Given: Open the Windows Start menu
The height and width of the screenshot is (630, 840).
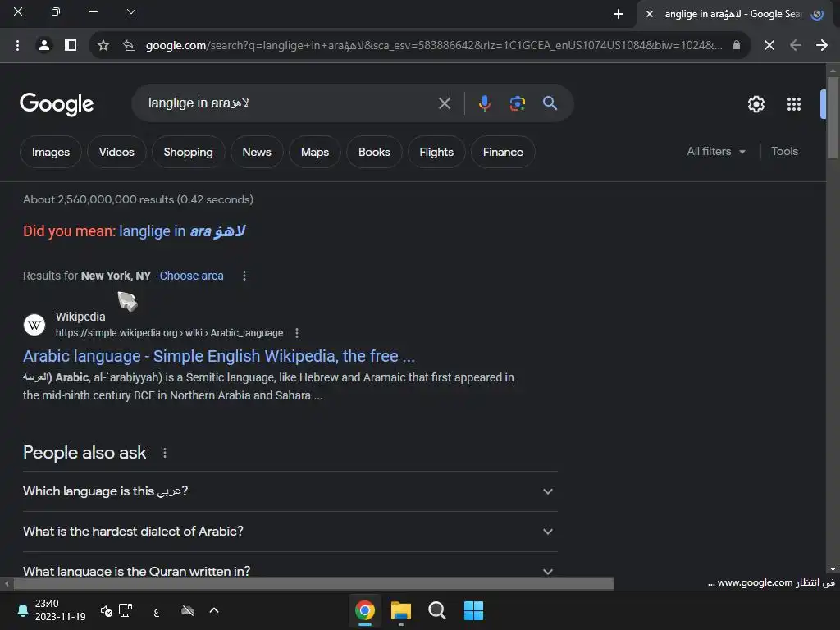Looking at the screenshot, I should click(x=473, y=610).
